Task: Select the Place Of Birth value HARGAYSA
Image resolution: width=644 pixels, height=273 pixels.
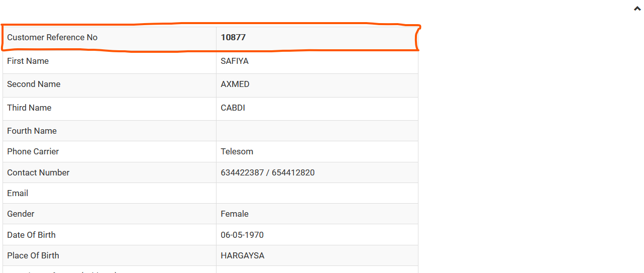Action: pos(243,255)
